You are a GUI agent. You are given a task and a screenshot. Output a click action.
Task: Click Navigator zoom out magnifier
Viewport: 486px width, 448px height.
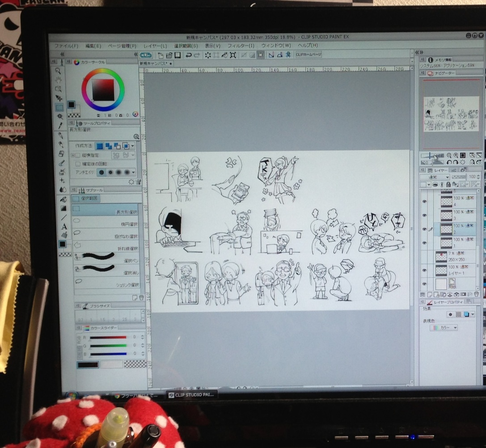pos(449,155)
